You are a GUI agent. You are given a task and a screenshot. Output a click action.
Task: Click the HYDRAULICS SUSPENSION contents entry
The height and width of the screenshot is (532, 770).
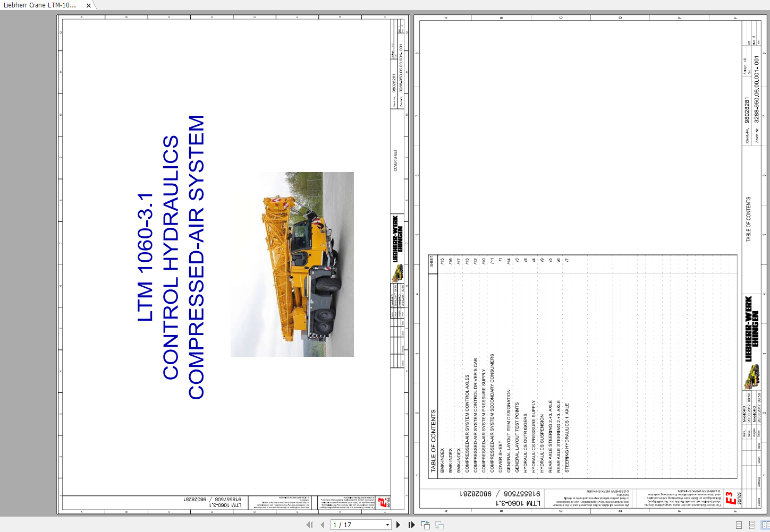(x=541, y=442)
